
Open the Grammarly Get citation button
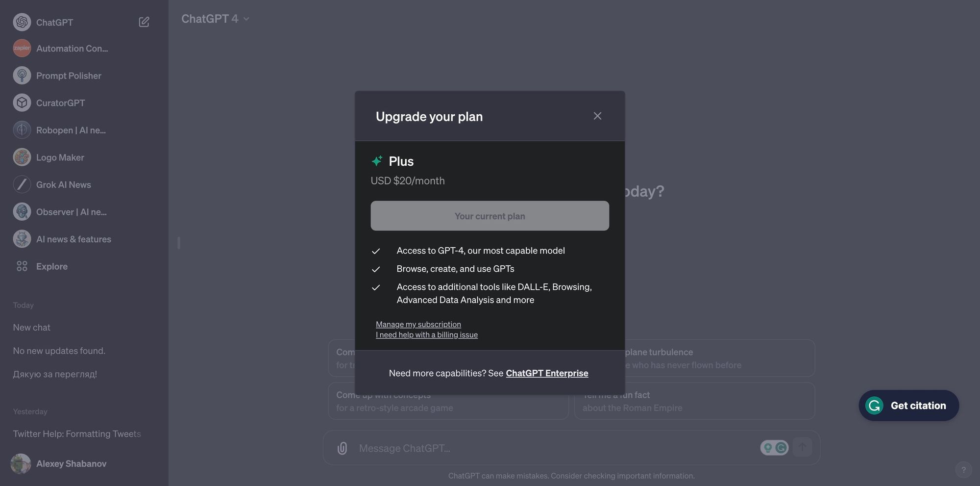(x=908, y=406)
